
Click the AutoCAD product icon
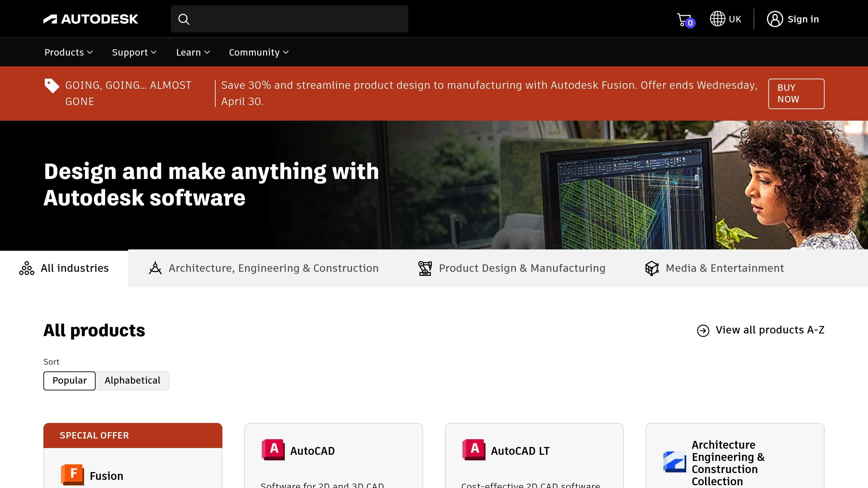(273, 450)
